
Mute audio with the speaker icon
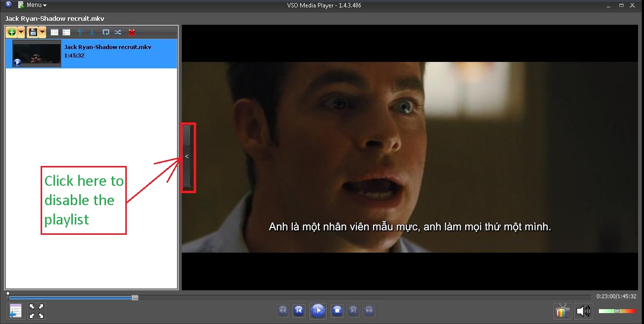tap(584, 311)
